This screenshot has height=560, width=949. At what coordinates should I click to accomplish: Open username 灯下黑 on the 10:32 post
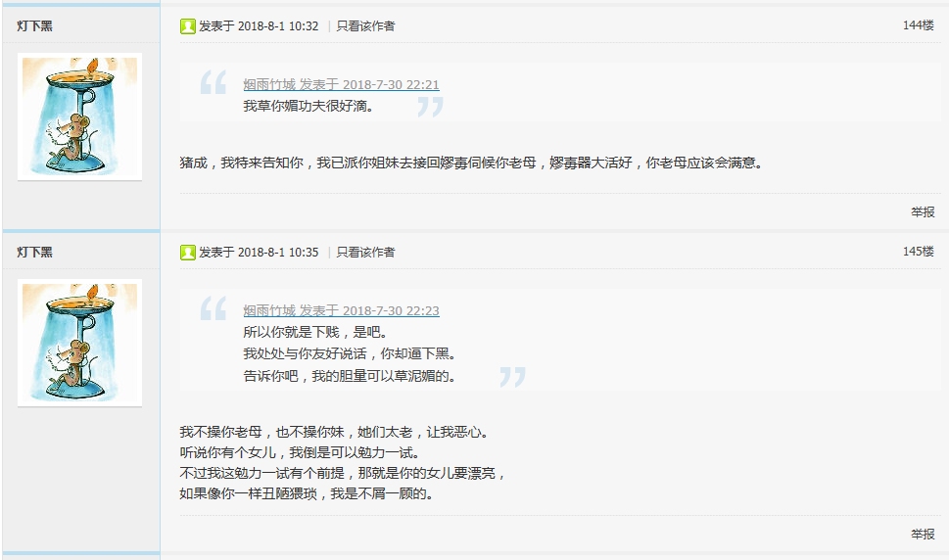pyautogui.click(x=34, y=26)
